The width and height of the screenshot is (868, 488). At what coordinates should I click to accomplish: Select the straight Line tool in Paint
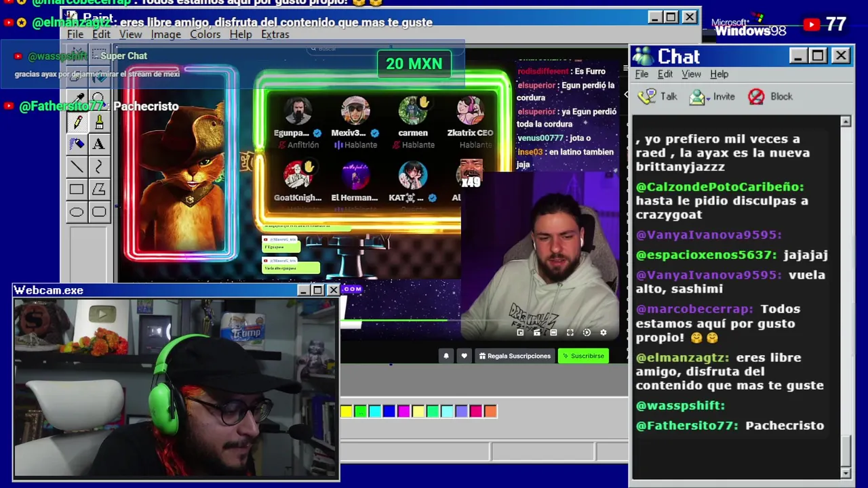[x=77, y=166]
